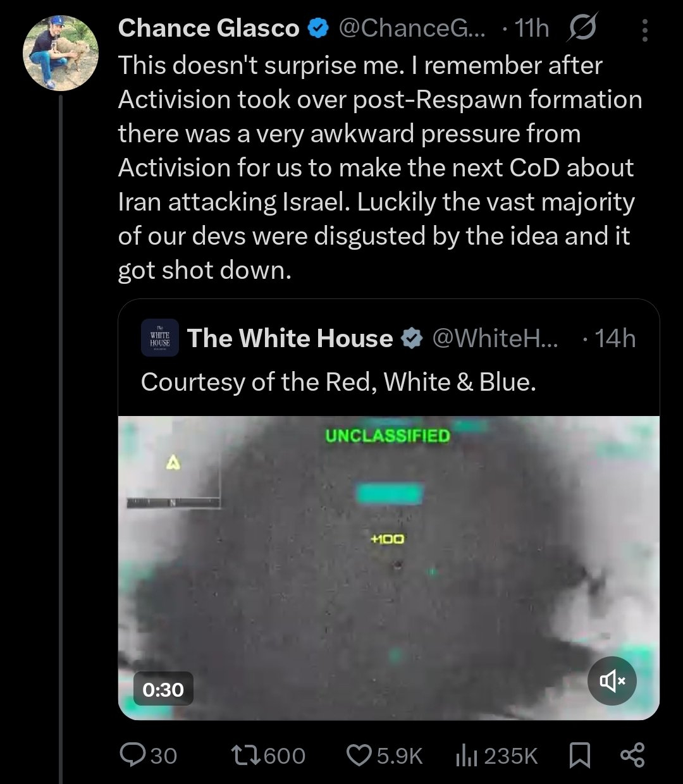Play the UNCLASSIFIED video clip

coord(389,568)
